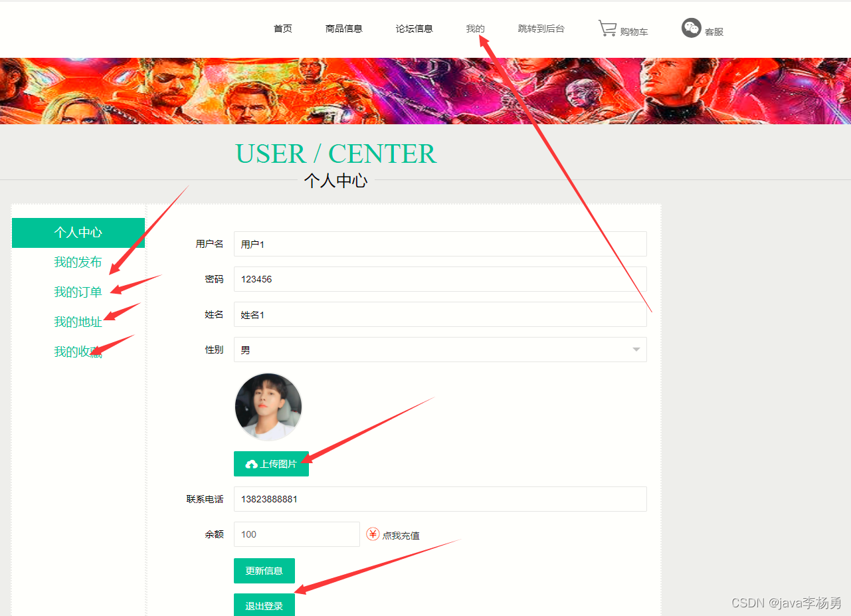Click the USER / CENTER heading
Image resolution: width=851 pixels, height=616 pixels.
tap(335, 154)
